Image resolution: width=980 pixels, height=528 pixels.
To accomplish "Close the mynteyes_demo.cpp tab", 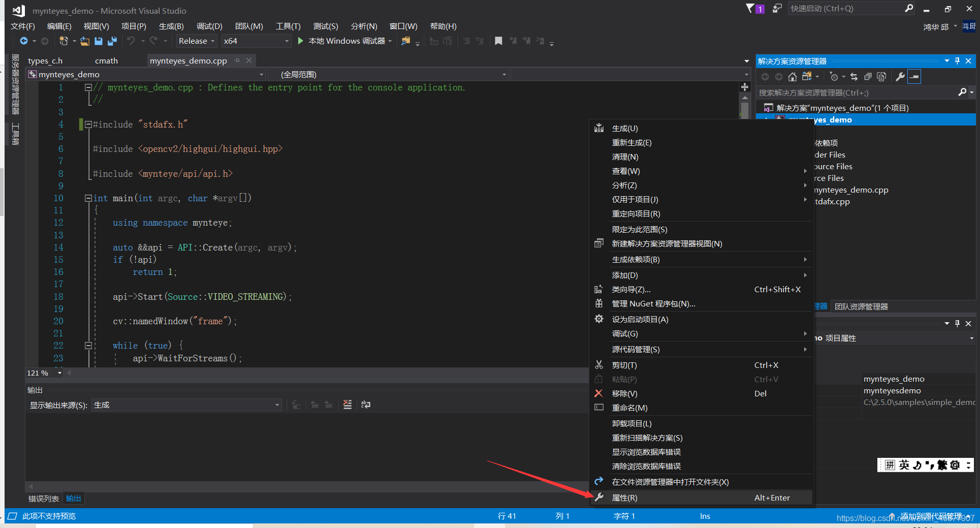I will pyautogui.click(x=249, y=60).
